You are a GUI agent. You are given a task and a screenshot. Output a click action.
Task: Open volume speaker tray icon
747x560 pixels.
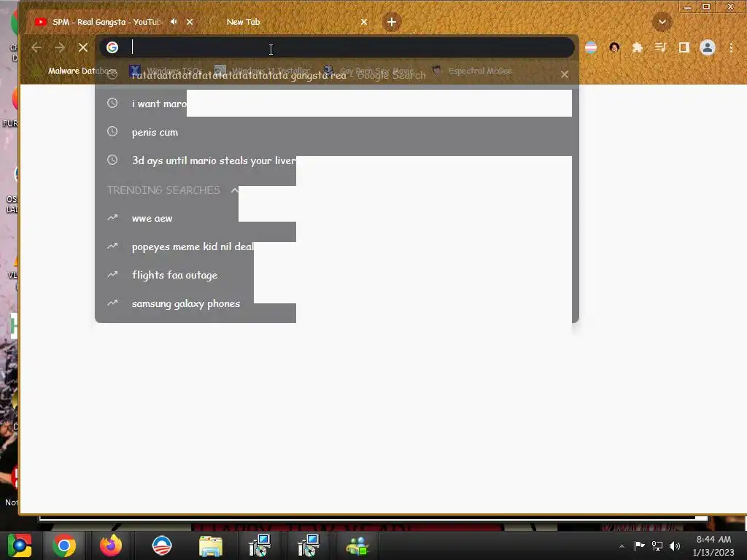click(675, 545)
